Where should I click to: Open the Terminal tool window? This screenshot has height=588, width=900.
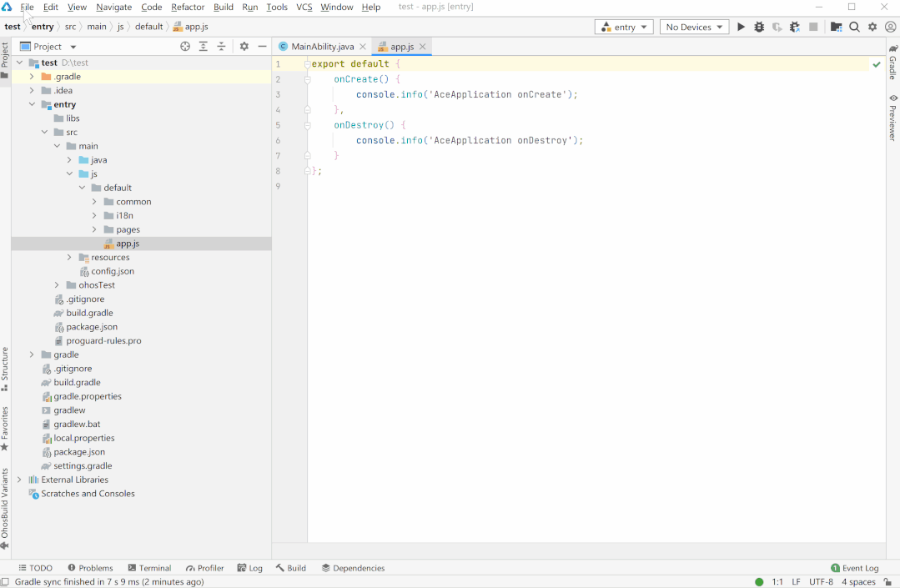pos(149,568)
